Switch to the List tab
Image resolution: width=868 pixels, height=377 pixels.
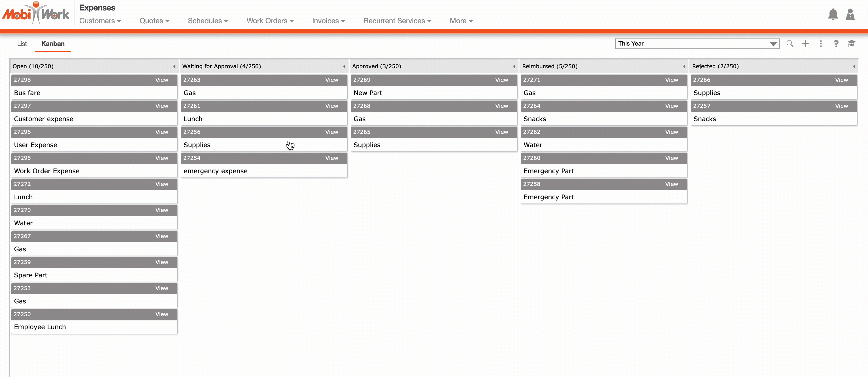(x=22, y=44)
